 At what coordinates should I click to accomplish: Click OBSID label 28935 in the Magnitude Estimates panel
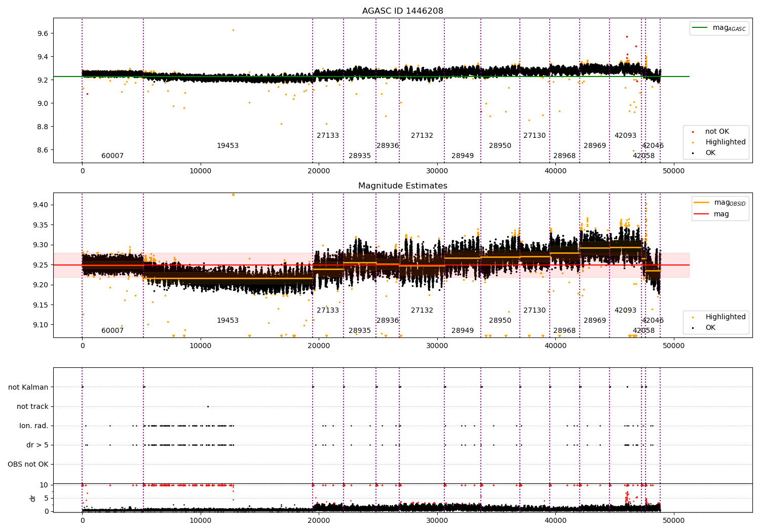coord(360,331)
